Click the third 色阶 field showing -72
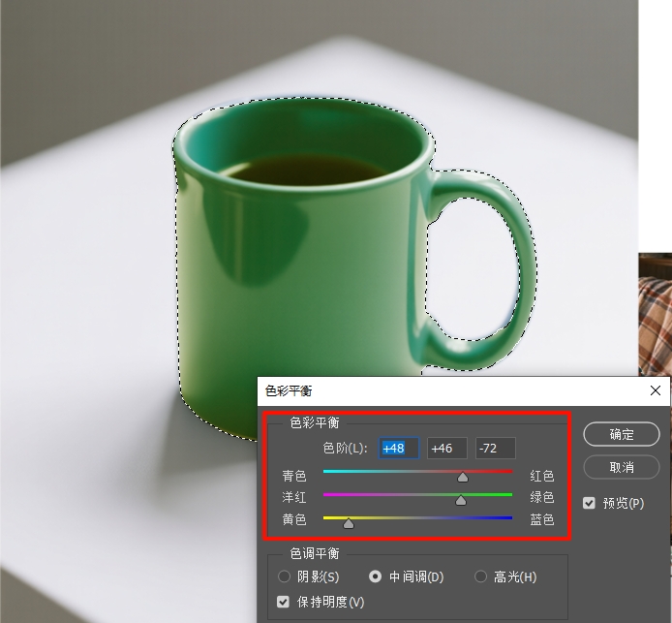The width and height of the screenshot is (672, 623). (x=495, y=448)
